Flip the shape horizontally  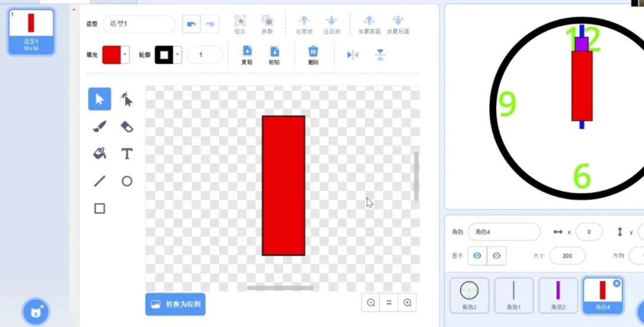point(353,55)
